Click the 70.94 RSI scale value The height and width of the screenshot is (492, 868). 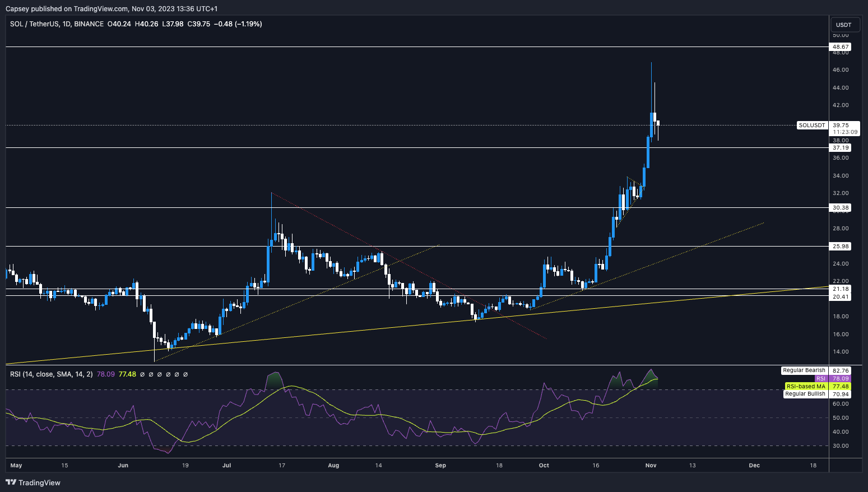coord(841,394)
